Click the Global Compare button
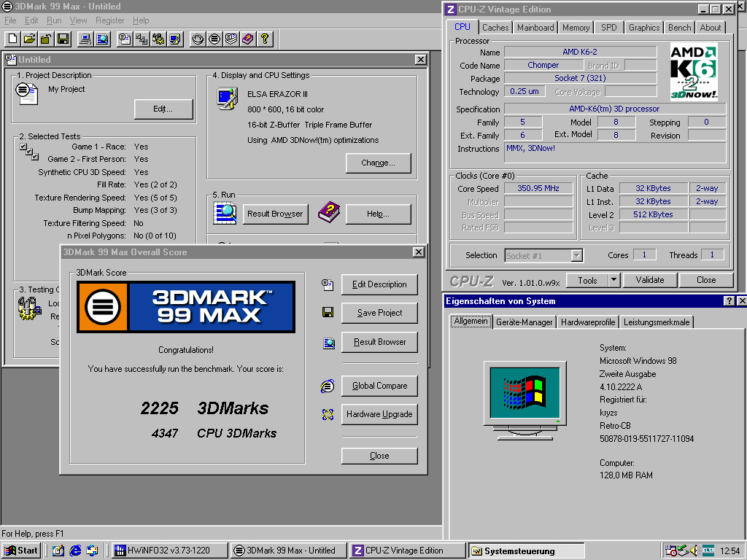Screen dimensions: 747x560 pos(379,386)
